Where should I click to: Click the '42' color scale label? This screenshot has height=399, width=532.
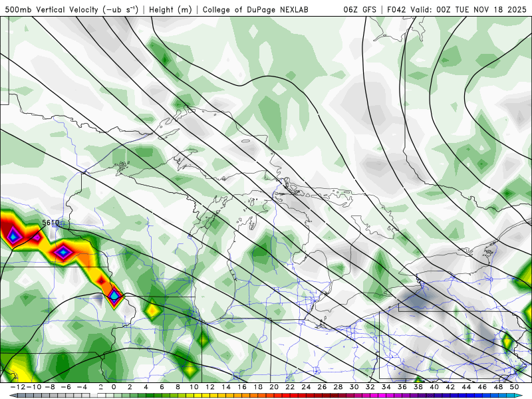coord(450,387)
